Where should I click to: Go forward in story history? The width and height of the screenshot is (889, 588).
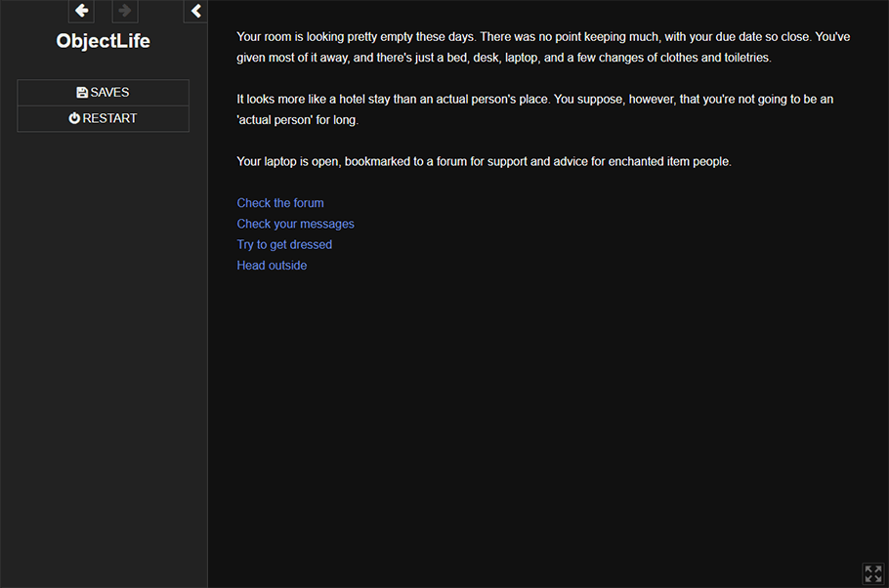pyautogui.click(x=125, y=11)
